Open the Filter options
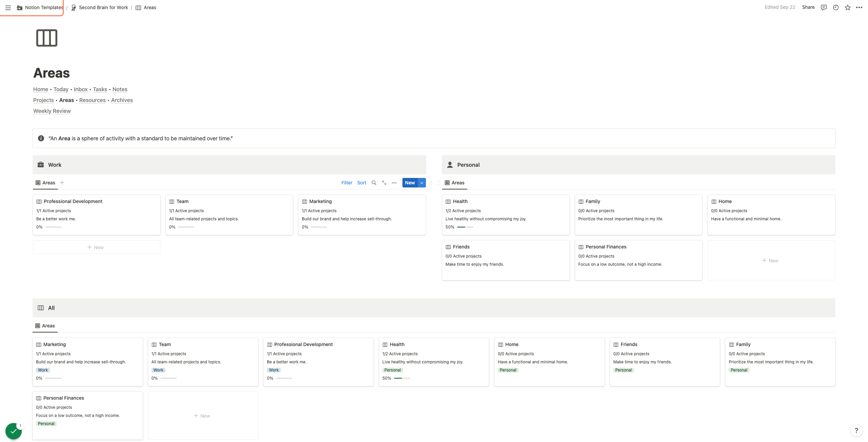This screenshot has width=868, height=442. [347, 183]
